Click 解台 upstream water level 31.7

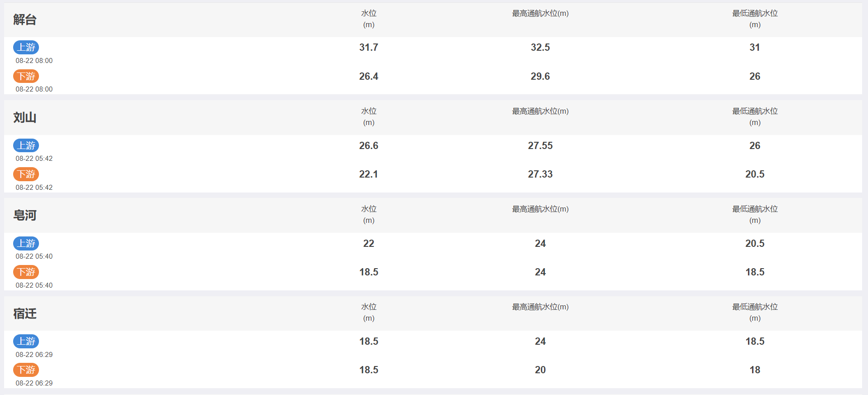tap(369, 47)
